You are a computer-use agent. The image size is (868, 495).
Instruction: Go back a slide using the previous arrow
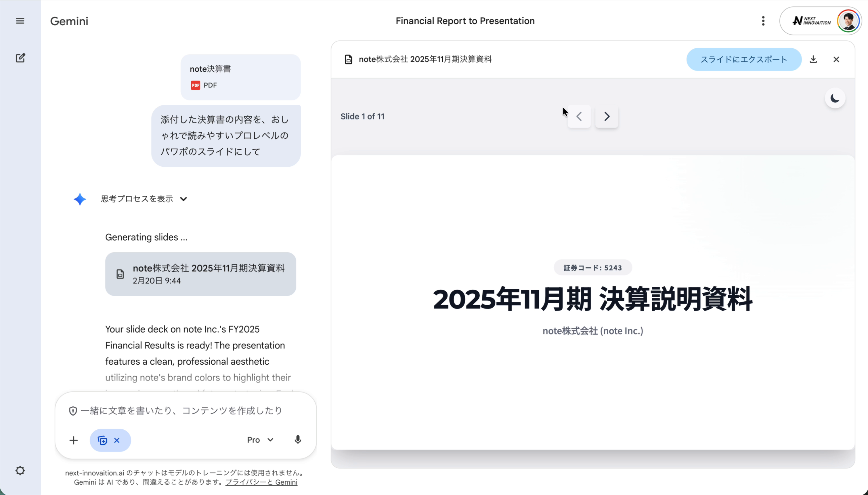tap(579, 117)
